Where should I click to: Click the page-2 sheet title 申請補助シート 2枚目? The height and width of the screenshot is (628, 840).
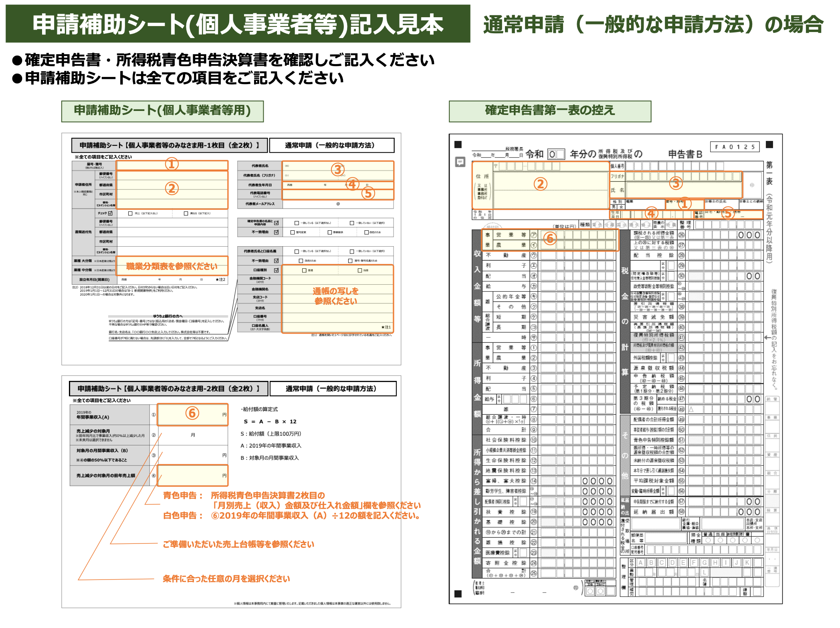(168, 388)
